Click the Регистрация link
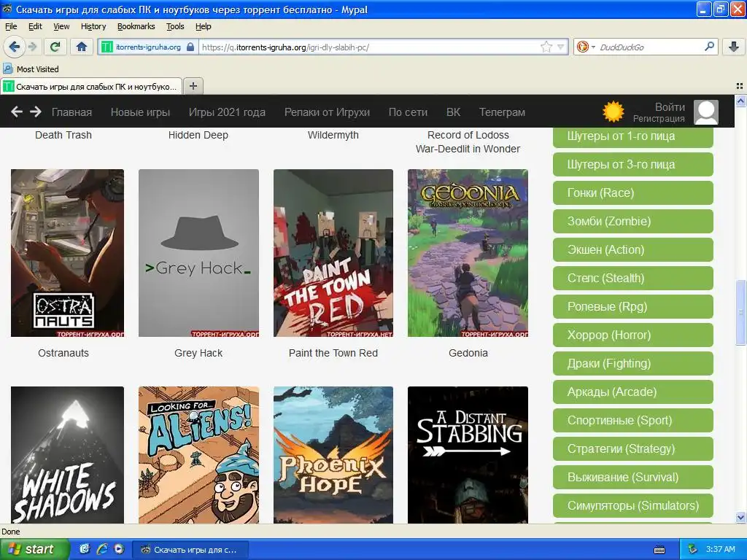This screenshot has width=747, height=560. [659, 119]
